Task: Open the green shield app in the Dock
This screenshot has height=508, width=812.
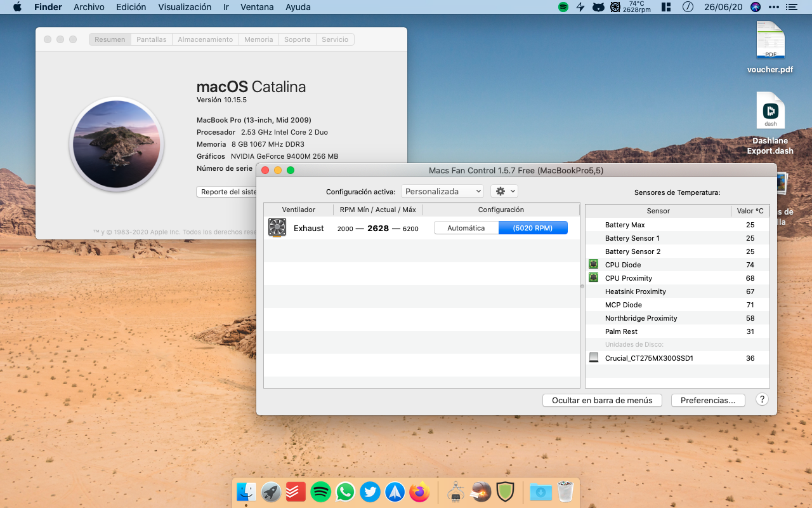Action: tap(505, 491)
